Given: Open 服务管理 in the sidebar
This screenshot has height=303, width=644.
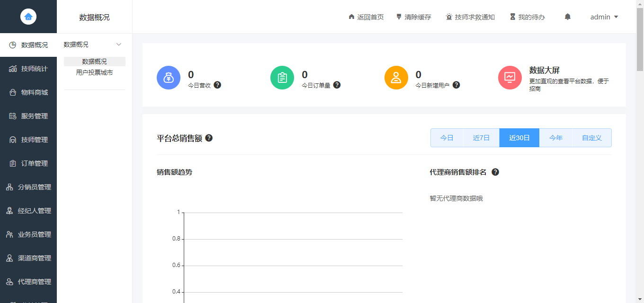Looking at the screenshot, I should point(28,116).
